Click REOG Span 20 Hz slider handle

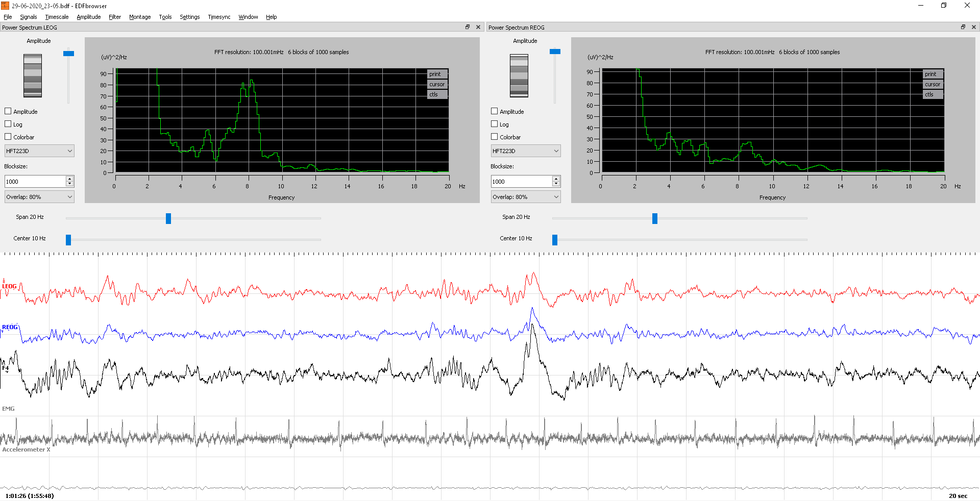pyautogui.click(x=655, y=218)
